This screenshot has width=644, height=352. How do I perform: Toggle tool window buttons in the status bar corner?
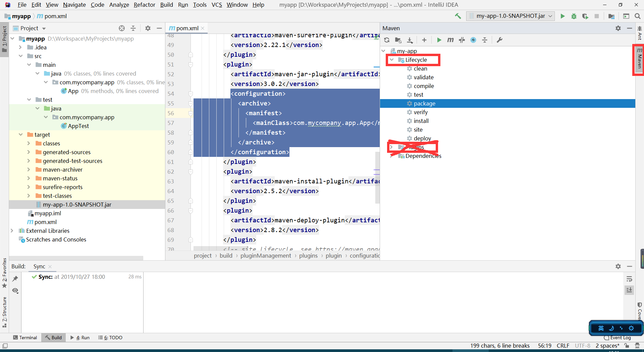[x=5, y=346]
